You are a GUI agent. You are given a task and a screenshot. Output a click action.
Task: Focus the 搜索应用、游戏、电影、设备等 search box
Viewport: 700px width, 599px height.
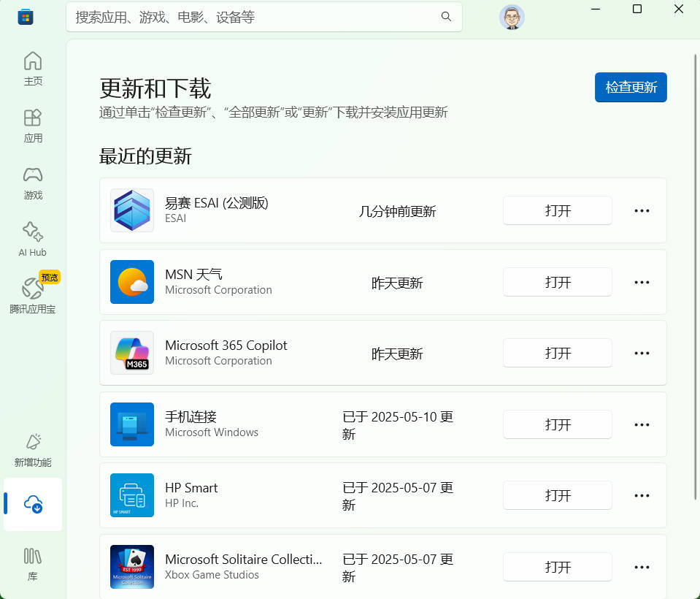264,17
